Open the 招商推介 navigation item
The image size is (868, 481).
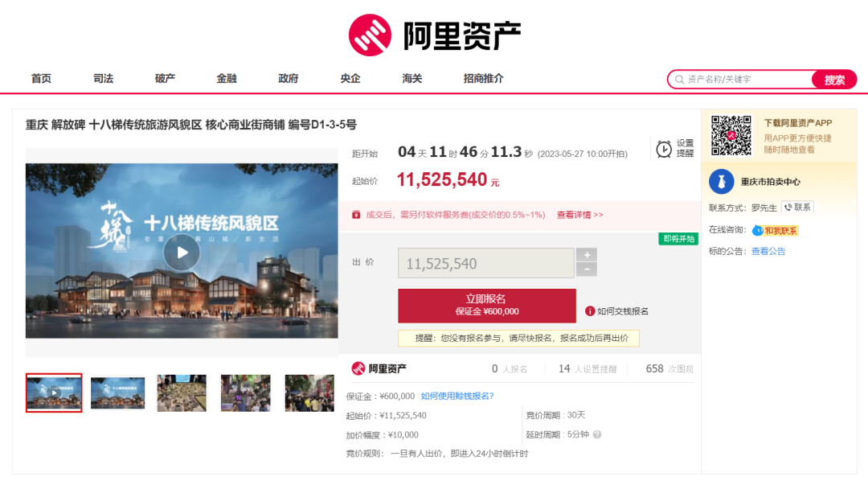[x=483, y=79]
